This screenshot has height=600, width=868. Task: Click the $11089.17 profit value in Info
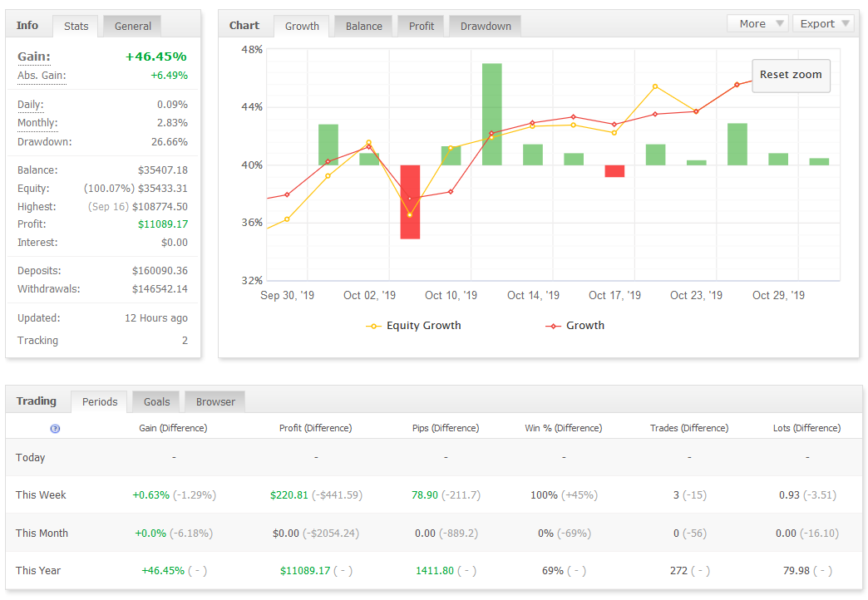(163, 224)
